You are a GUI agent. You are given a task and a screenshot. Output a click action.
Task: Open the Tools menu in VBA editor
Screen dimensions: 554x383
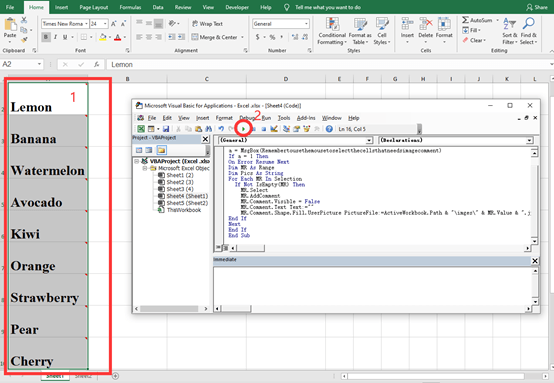click(284, 118)
